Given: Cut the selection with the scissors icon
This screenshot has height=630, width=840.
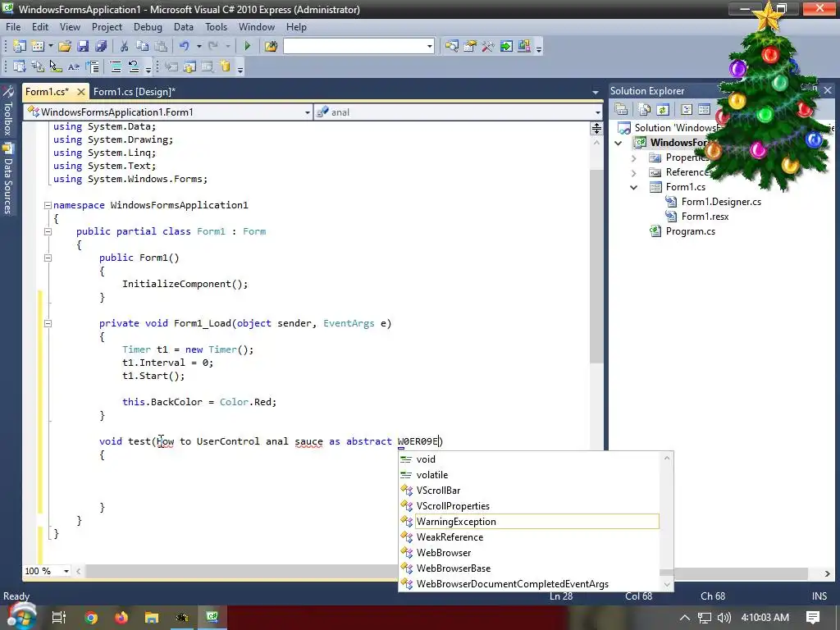Looking at the screenshot, I should pos(125,47).
